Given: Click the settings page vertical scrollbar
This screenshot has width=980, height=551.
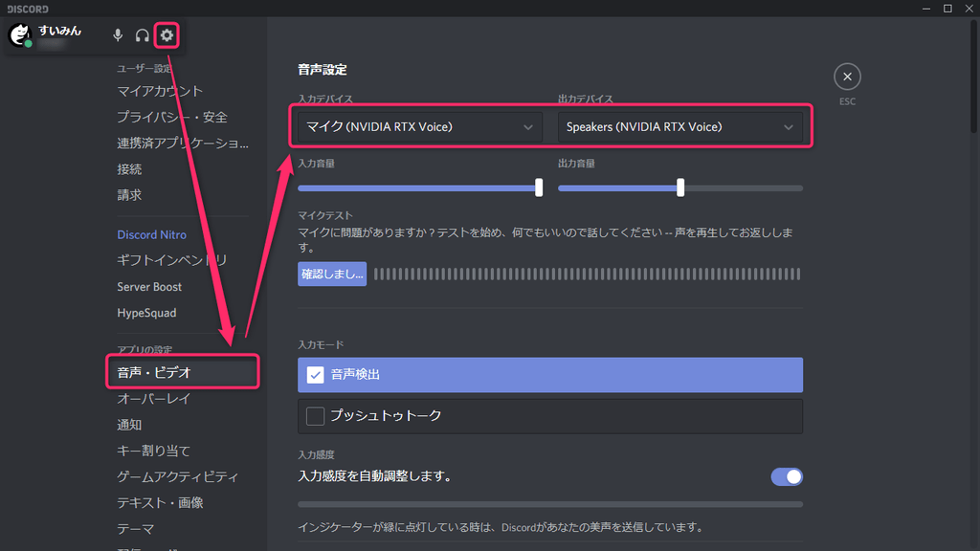Looking at the screenshot, I should (974, 77).
